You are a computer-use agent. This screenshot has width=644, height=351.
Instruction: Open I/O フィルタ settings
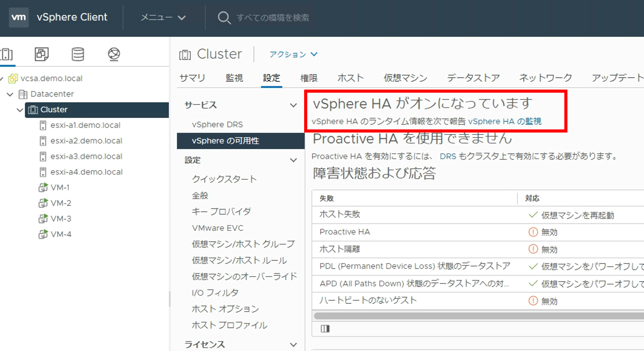click(215, 292)
